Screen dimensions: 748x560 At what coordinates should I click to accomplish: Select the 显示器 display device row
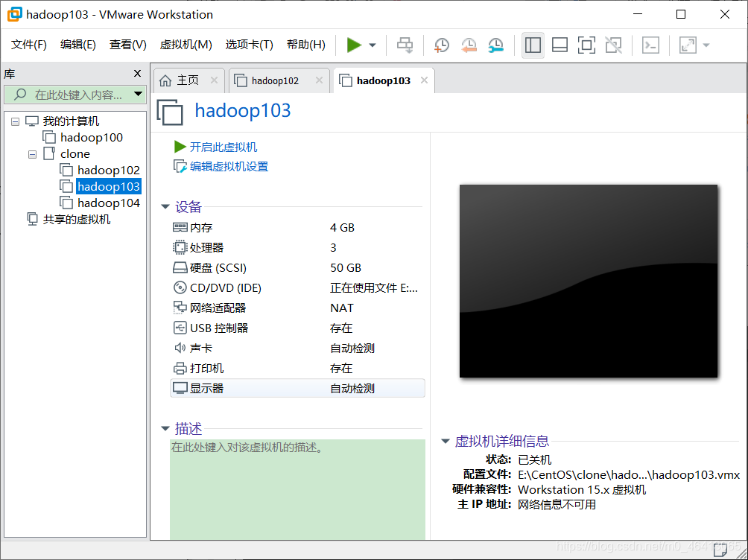point(297,388)
